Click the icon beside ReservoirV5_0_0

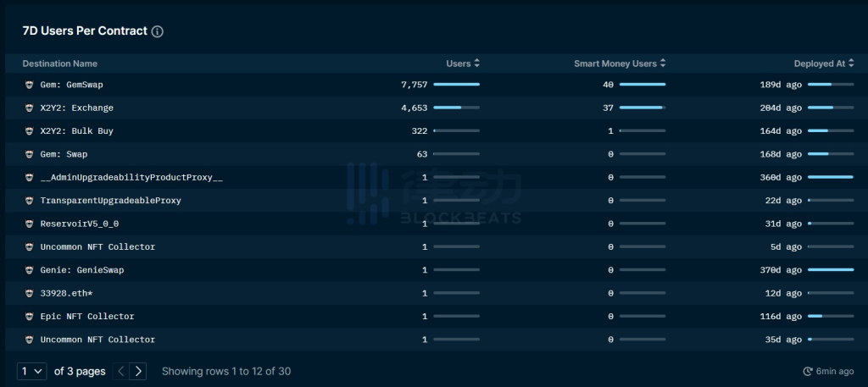pos(30,224)
